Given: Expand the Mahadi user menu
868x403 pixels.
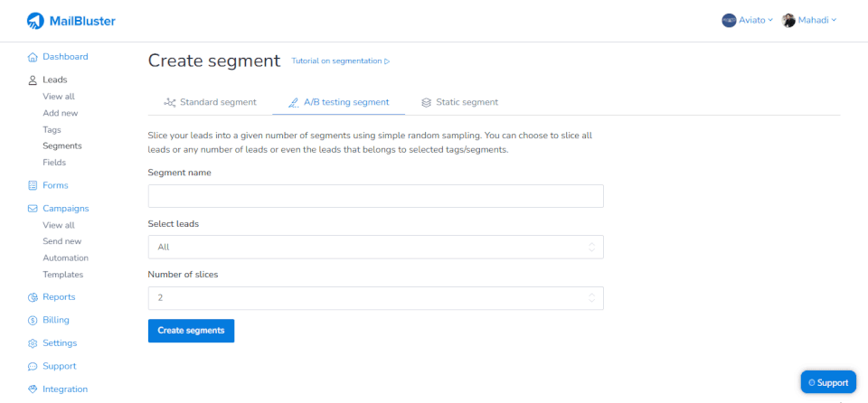Looking at the screenshot, I should point(809,20).
